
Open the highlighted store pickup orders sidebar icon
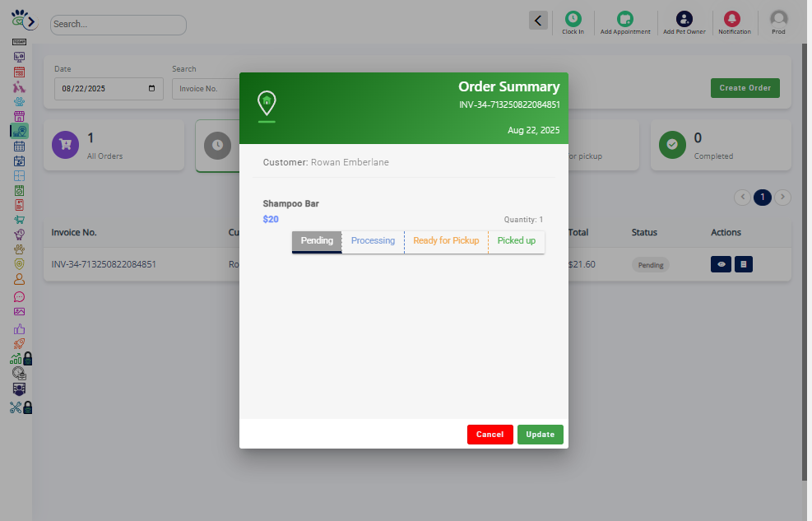(20, 131)
